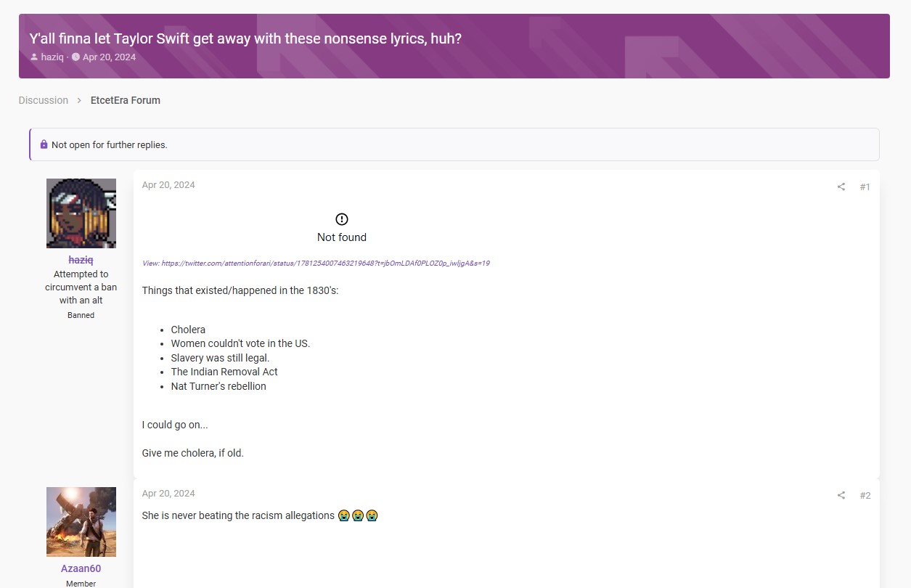Click the "Give me cholera, if old." line
911x588 pixels.
(193, 453)
